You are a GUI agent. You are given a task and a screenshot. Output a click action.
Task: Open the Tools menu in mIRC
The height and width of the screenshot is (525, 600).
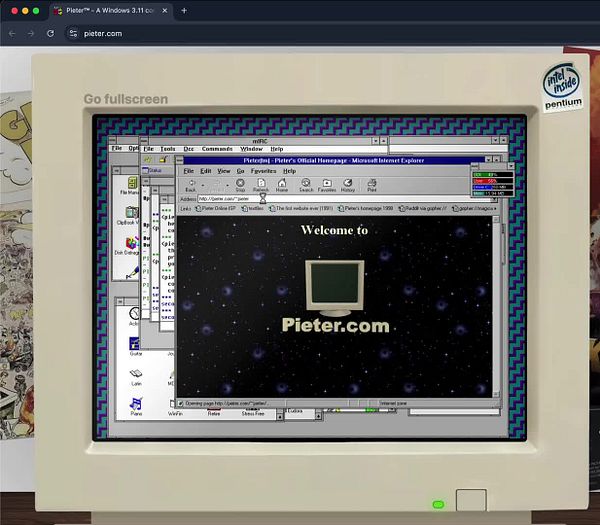click(168, 149)
